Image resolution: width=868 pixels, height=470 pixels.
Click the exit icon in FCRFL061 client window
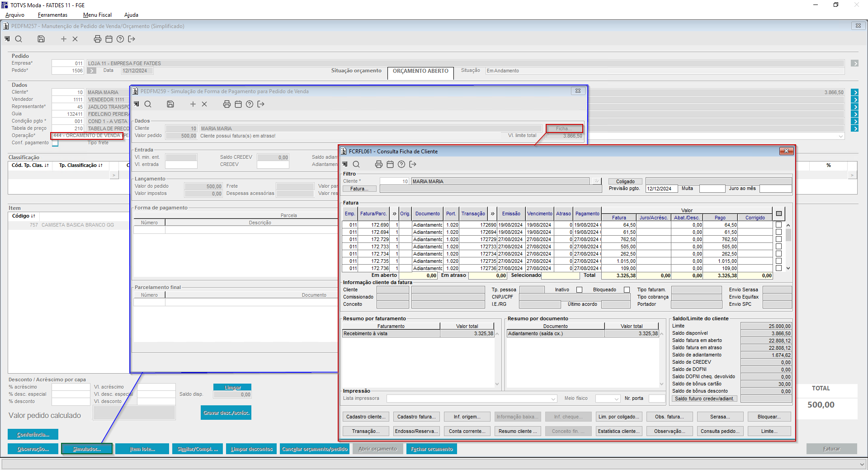point(413,164)
